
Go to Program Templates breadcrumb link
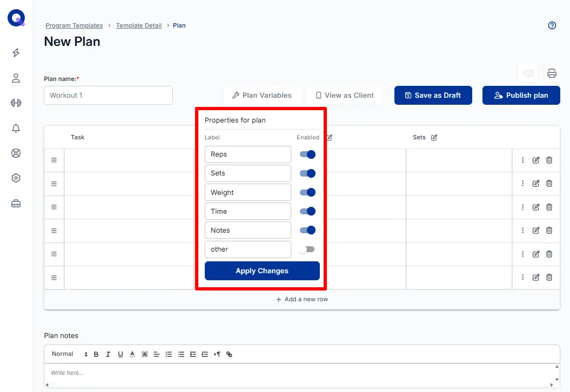74,25
